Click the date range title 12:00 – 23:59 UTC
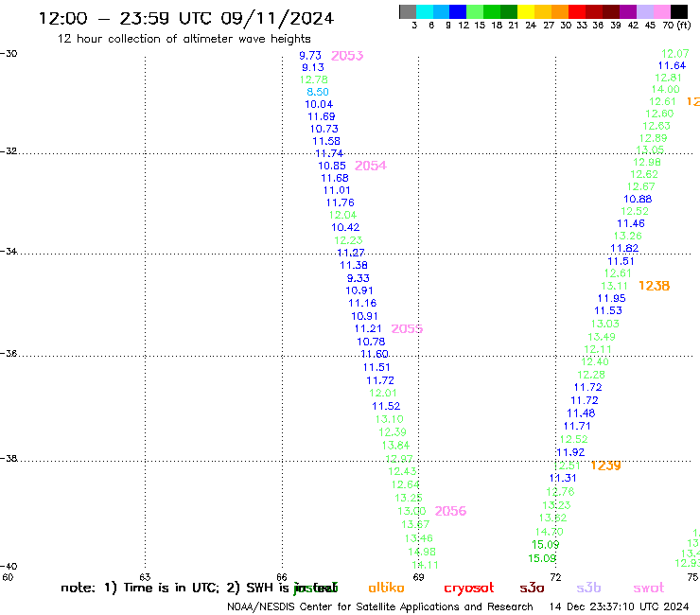The width and height of the screenshot is (700, 615). 186,19
